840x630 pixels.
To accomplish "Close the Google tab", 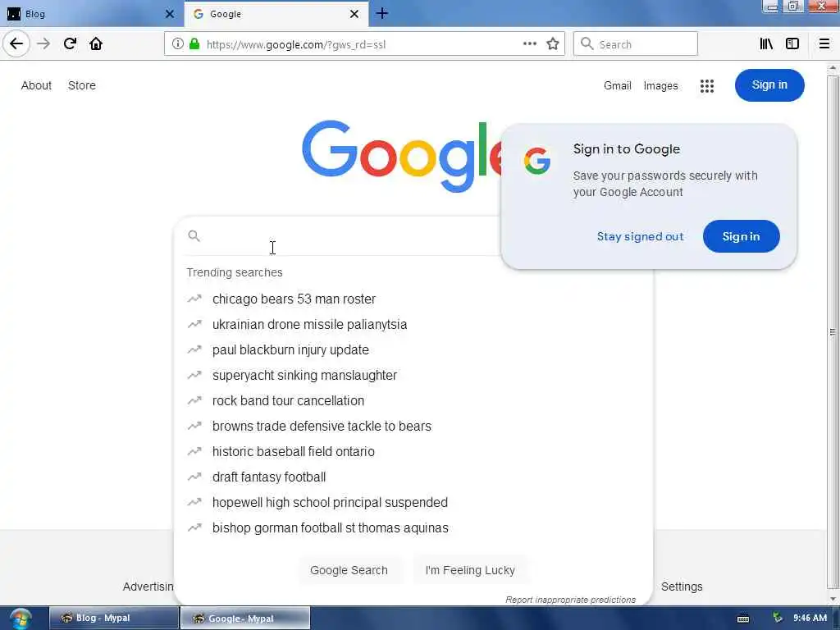I will 354,14.
